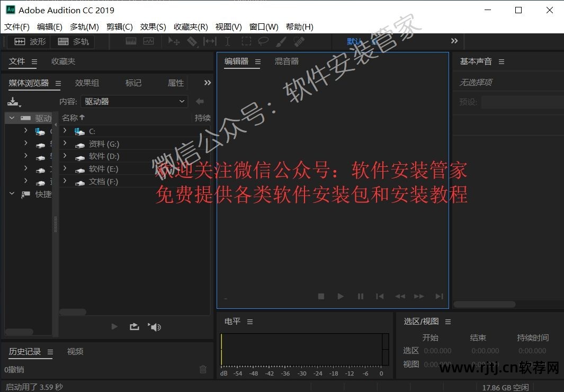This screenshot has height=392, width=564.
Task: Toggle loop playback in media browser
Action: pos(135,326)
